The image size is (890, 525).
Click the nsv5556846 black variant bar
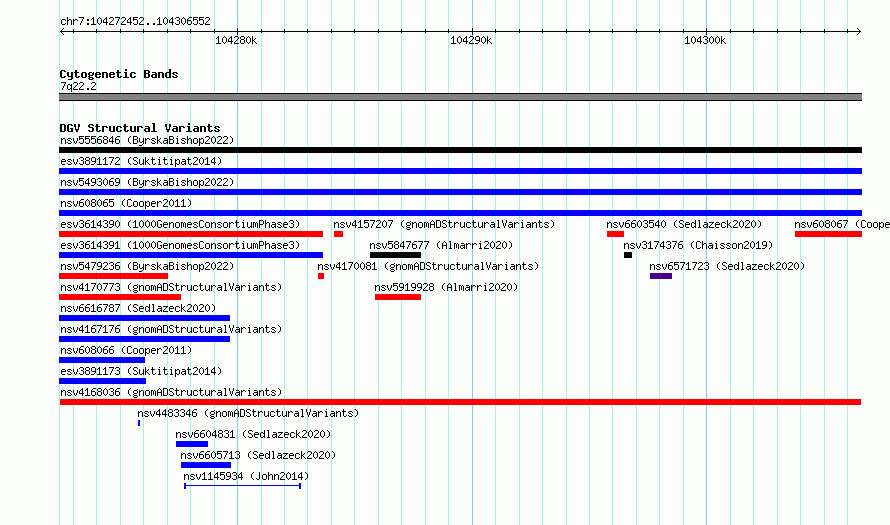tap(460, 150)
